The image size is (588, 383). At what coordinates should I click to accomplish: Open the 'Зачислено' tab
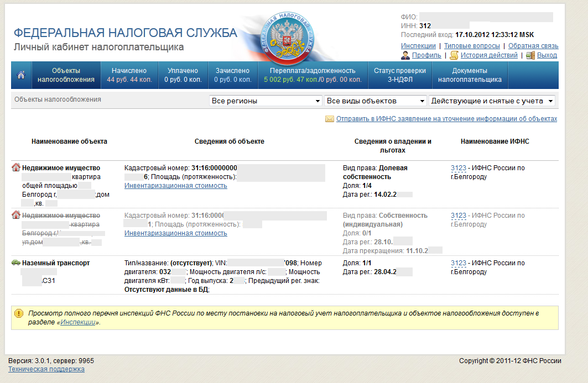click(x=232, y=75)
